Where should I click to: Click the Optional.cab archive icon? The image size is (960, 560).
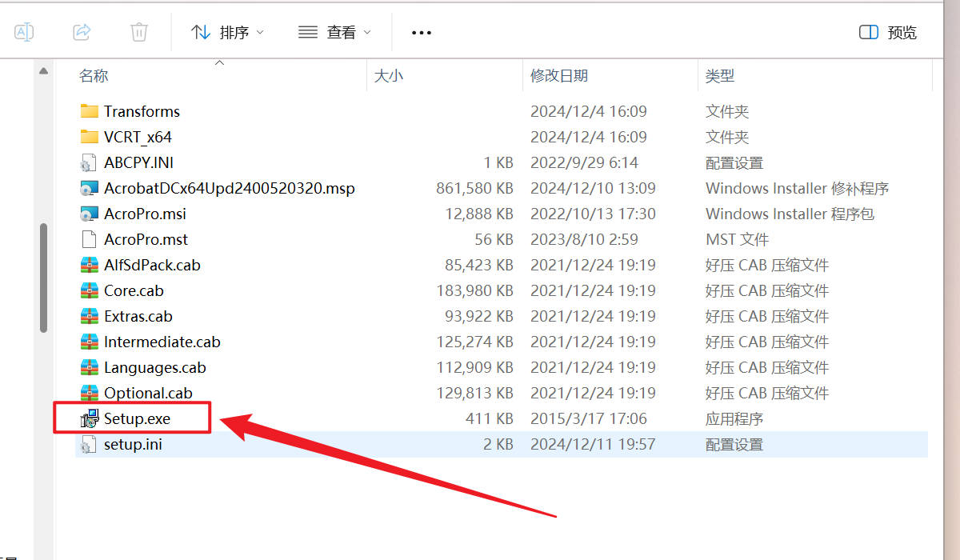89,393
